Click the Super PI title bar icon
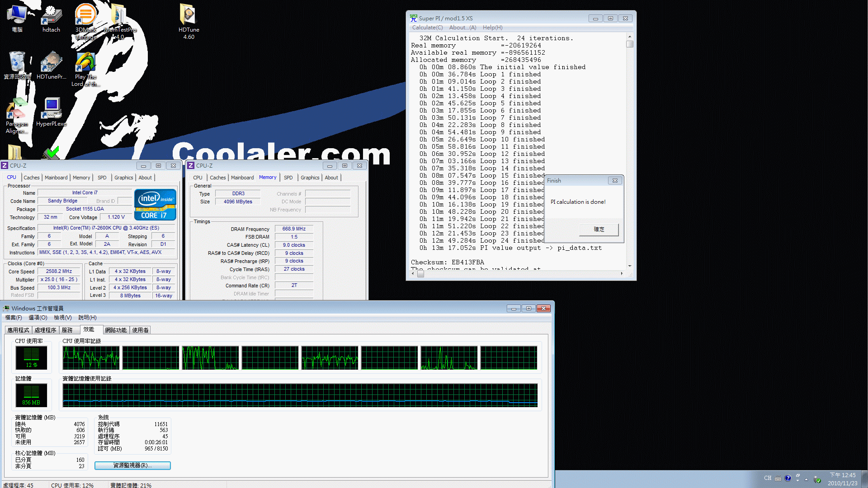 pyautogui.click(x=413, y=18)
